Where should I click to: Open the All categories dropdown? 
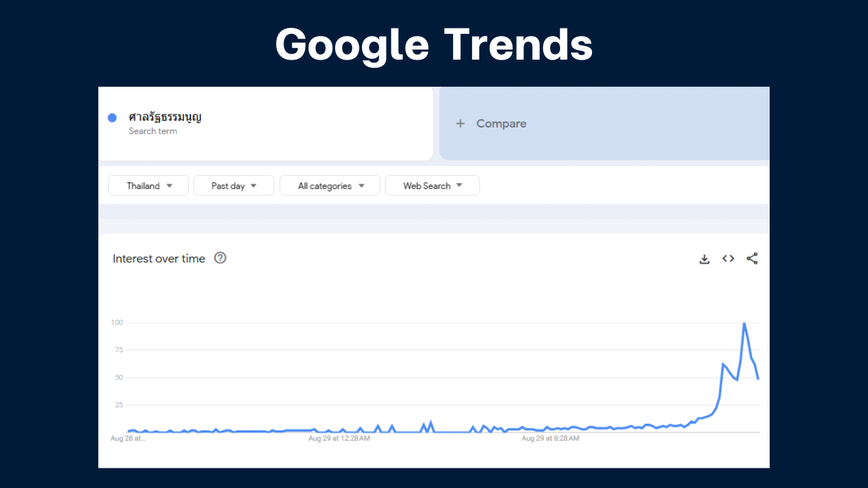point(330,186)
